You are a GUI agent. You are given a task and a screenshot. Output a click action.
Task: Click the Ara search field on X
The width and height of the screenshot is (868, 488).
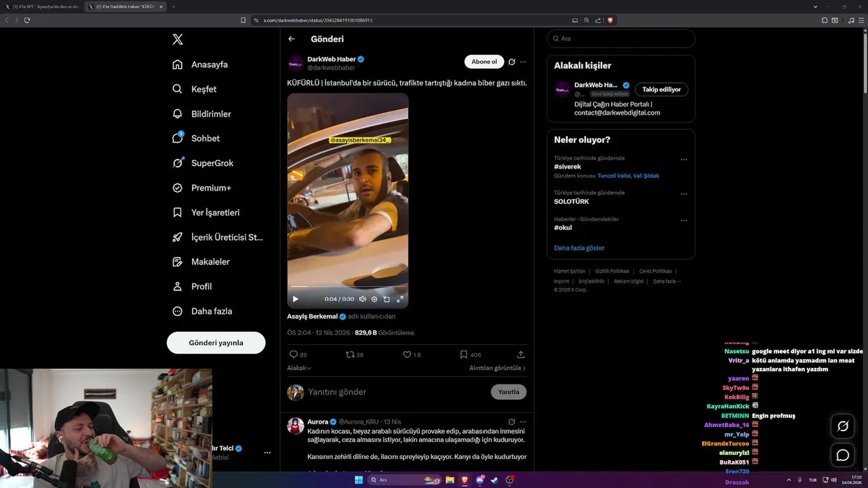(621, 39)
